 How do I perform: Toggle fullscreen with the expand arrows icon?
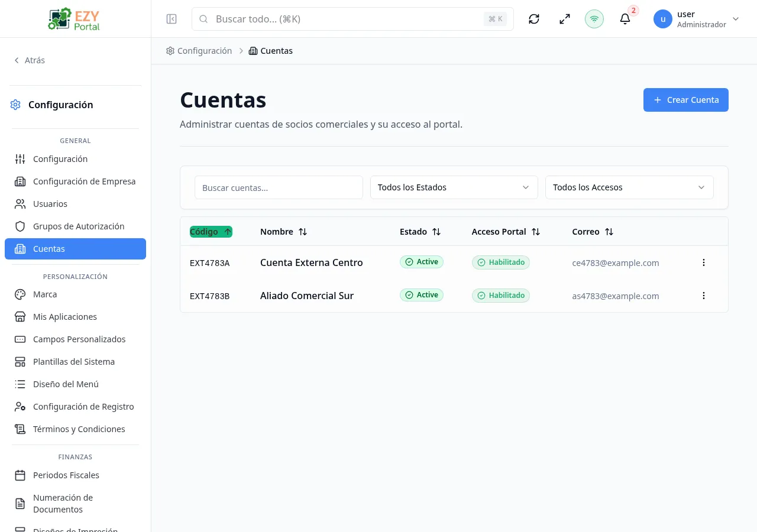pos(565,19)
